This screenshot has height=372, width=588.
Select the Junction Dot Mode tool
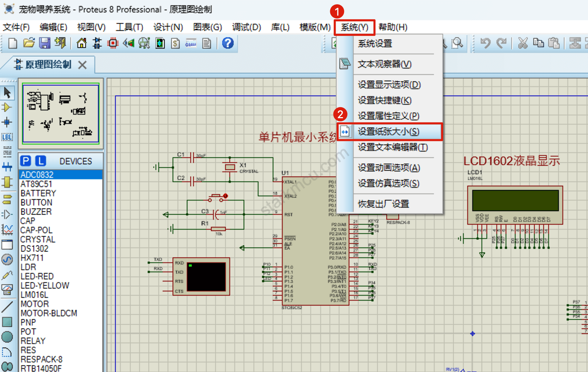pyautogui.click(x=7, y=122)
